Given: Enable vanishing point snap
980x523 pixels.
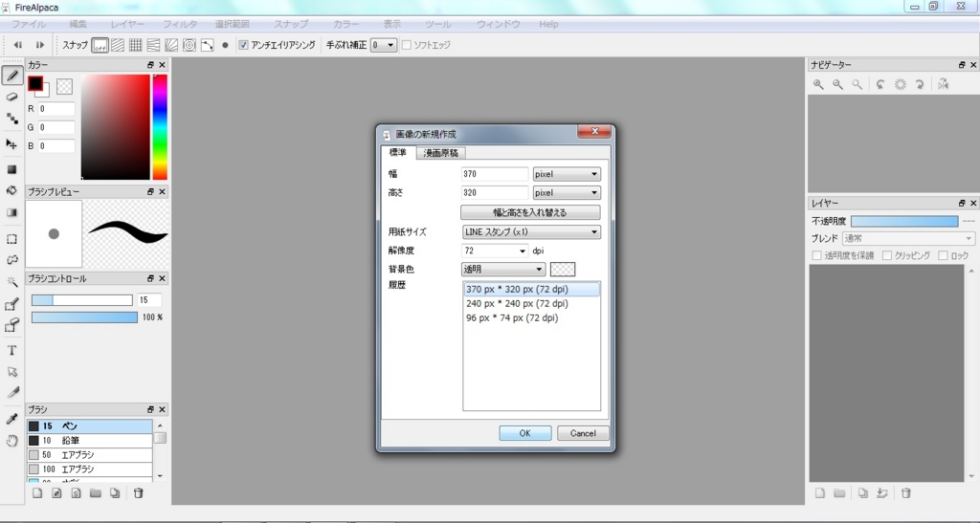Looking at the screenshot, I should pyautogui.click(x=154, y=45).
